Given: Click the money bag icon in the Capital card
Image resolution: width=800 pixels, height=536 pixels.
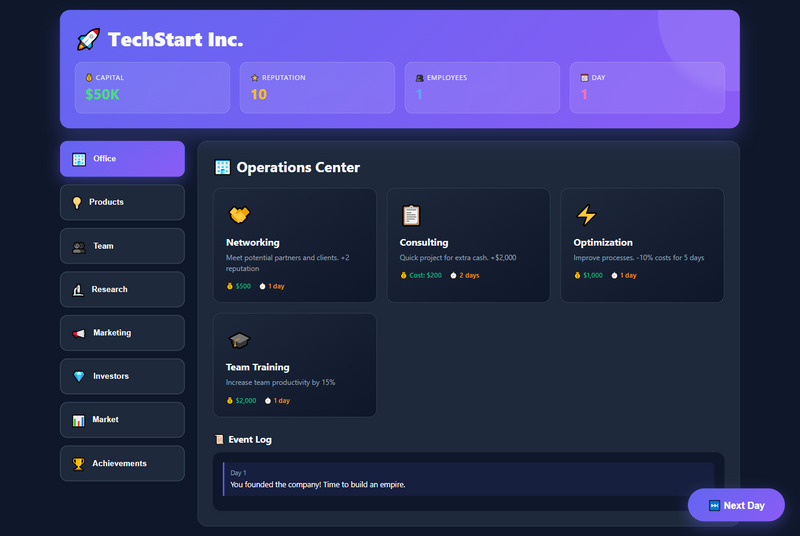Looking at the screenshot, I should (89, 78).
